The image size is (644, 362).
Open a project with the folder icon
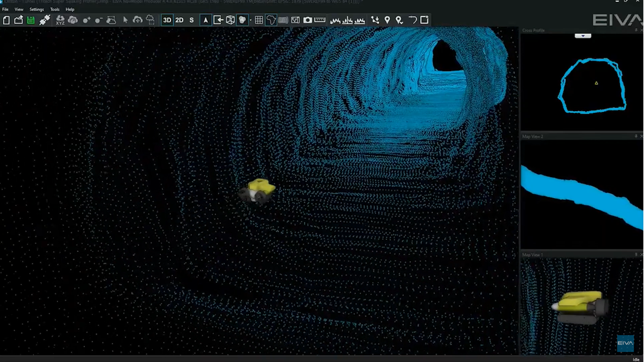[18, 20]
